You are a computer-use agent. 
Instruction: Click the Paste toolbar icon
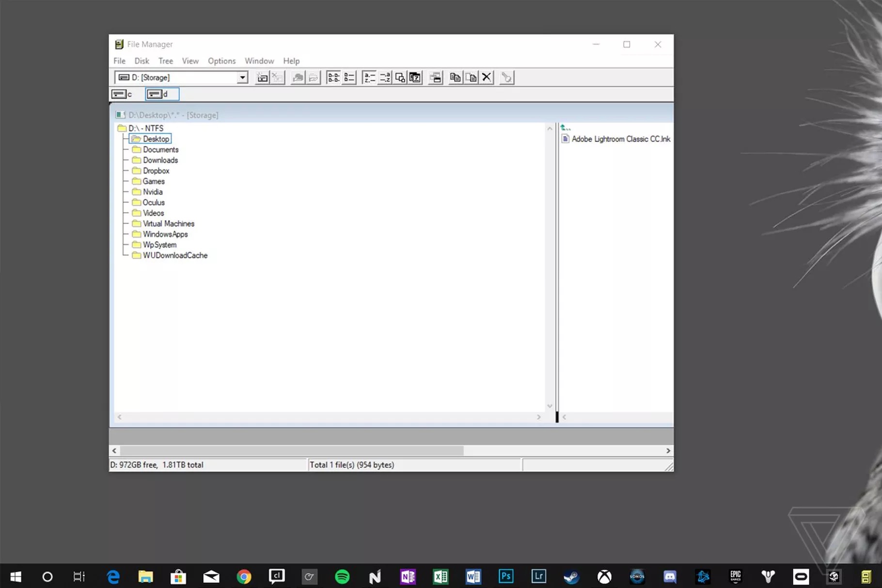[470, 77]
